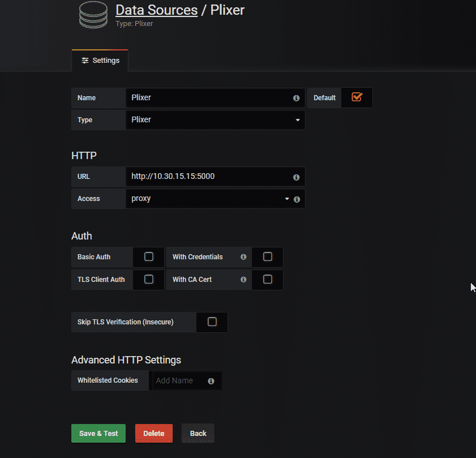This screenshot has height=458, width=476.
Task: Click the 'Type: Plixer' subtitle text
Action: (x=134, y=24)
